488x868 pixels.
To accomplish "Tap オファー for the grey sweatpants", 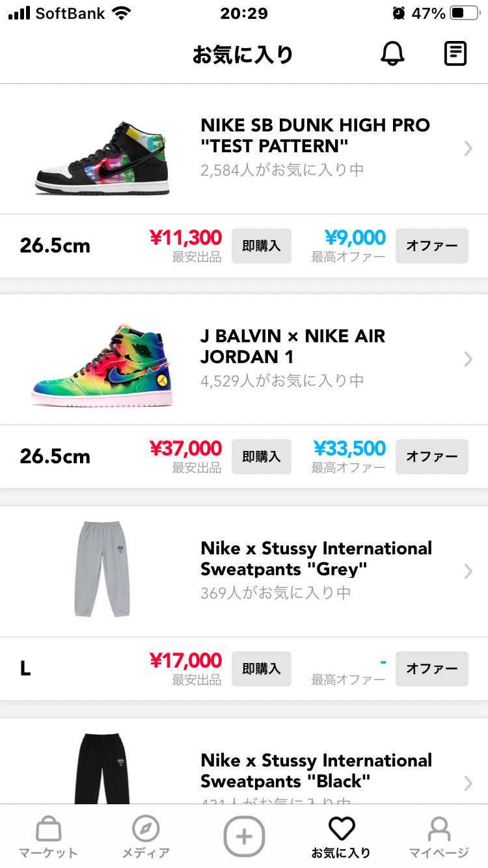I will [x=432, y=669].
